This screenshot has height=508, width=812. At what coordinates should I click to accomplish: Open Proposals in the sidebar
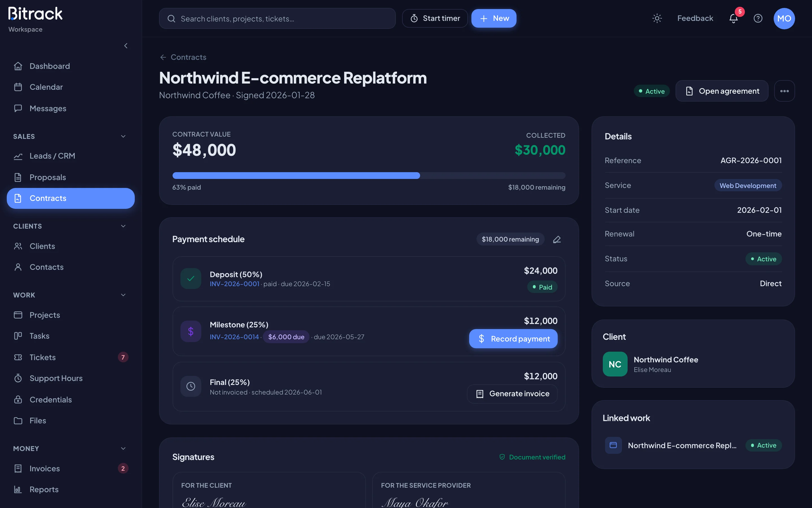click(70, 178)
